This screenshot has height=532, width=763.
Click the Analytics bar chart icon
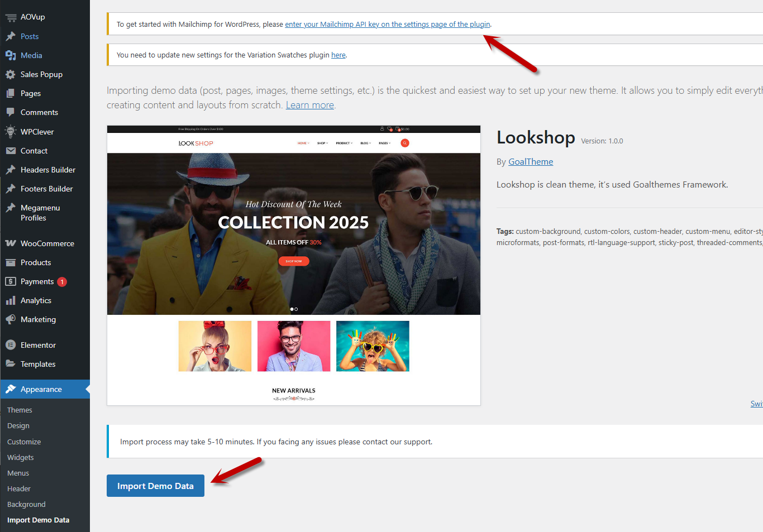click(11, 300)
